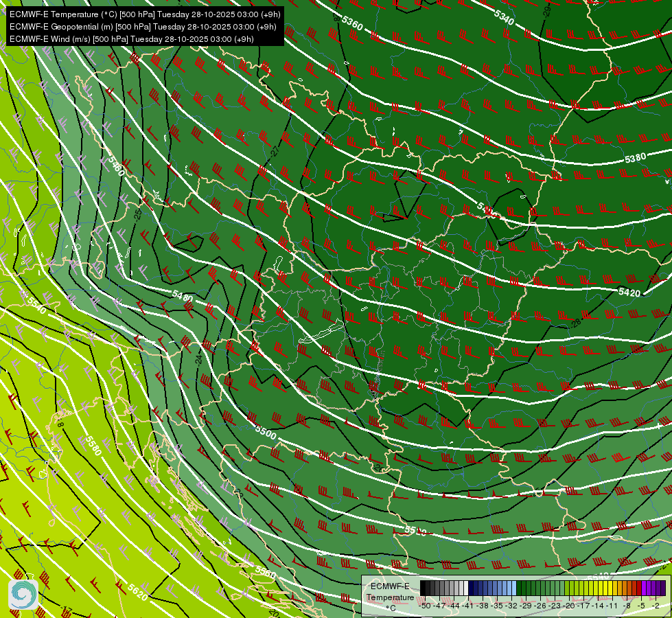The image size is (672, 618).
Task: Click the -32 value on the legend scale
Action: [x=511, y=606]
